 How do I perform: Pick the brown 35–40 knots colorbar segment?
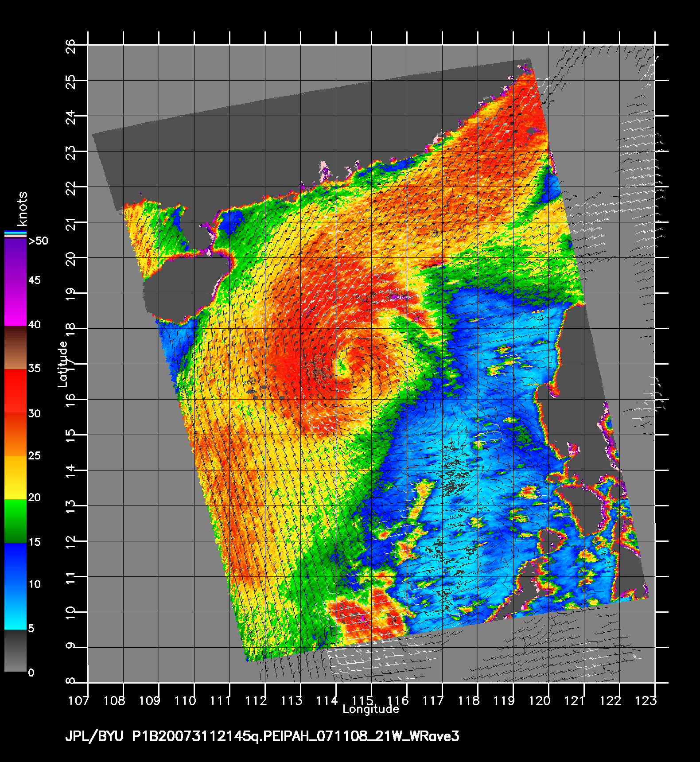[16, 347]
